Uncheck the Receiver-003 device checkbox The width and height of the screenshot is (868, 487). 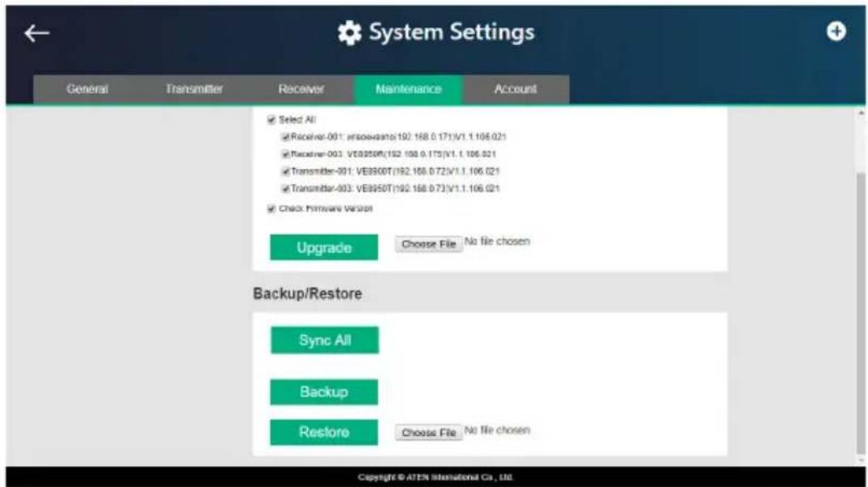tap(285, 153)
